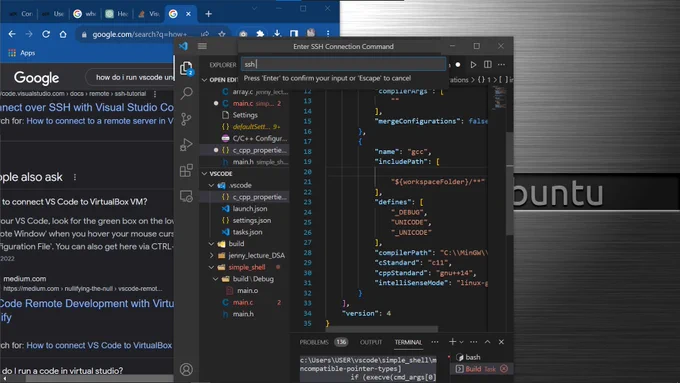Screen dimensions: 680x383
Task: Collapse the Open Editors section
Action: [x=205, y=80]
